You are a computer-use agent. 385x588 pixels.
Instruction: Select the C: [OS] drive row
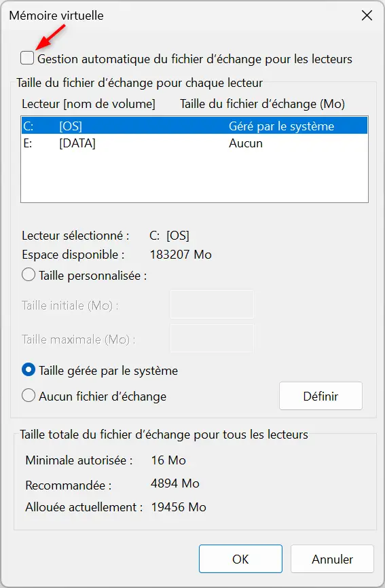click(194, 126)
